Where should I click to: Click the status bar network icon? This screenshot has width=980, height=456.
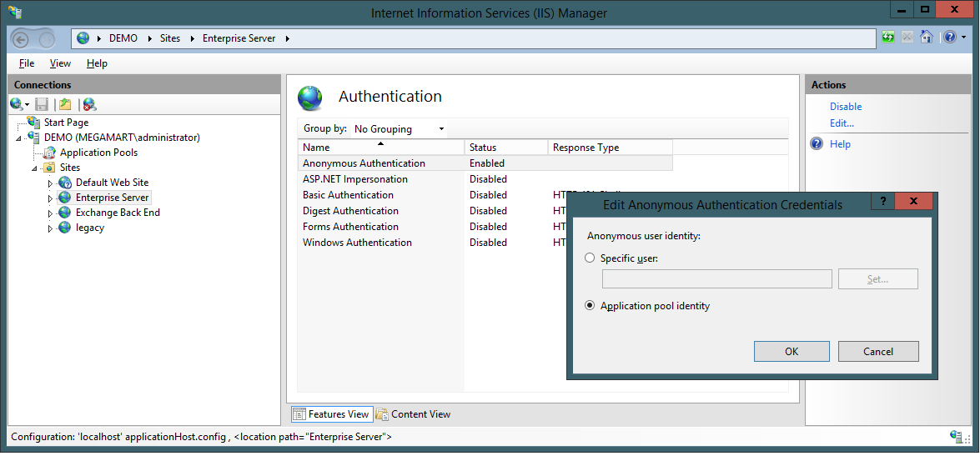click(956, 435)
